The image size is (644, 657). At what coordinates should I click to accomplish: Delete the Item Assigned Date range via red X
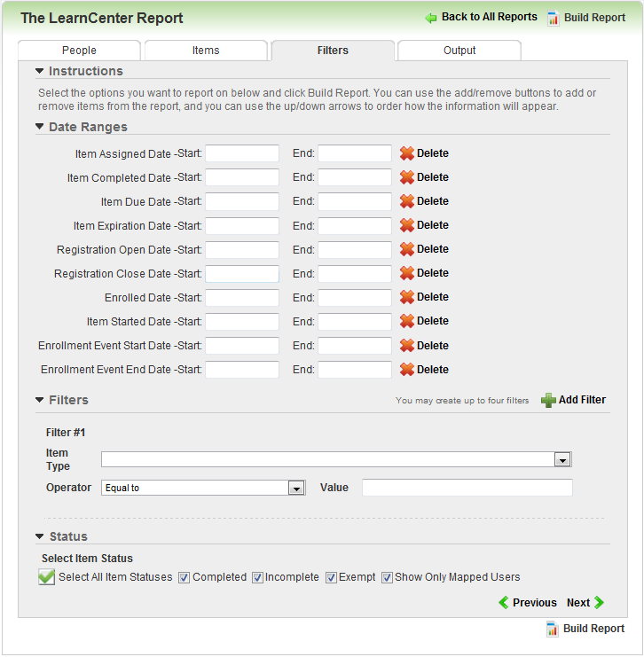click(406, 153)
